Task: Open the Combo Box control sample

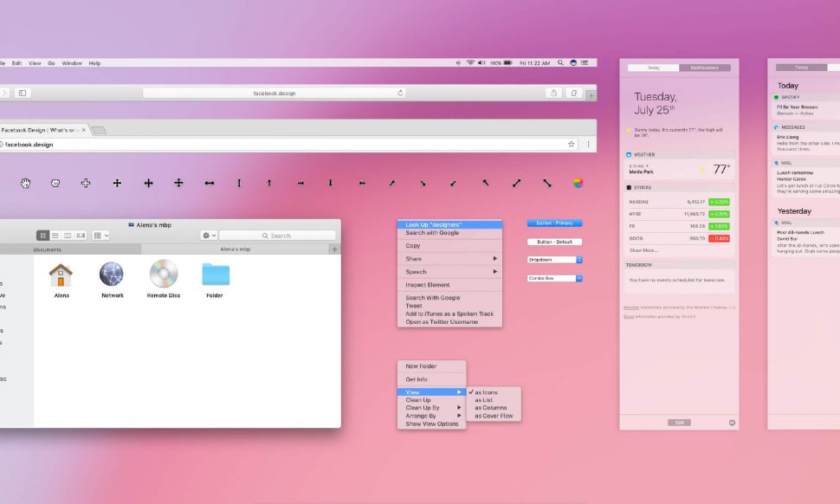Action: pos(554,277)
